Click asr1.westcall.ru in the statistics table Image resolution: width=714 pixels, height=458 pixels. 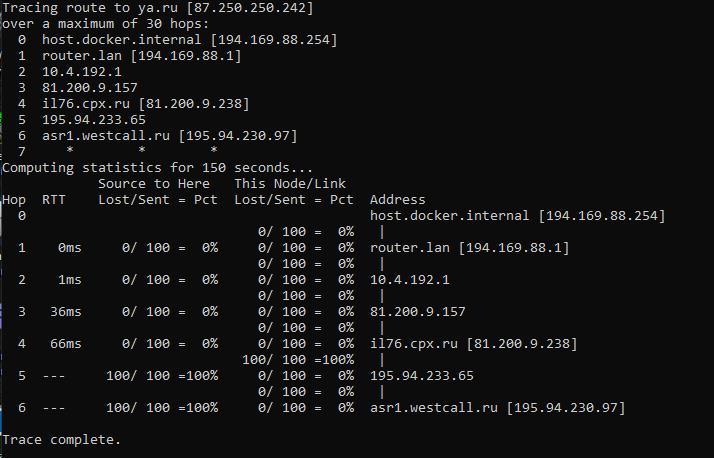(x=434, y=407)
